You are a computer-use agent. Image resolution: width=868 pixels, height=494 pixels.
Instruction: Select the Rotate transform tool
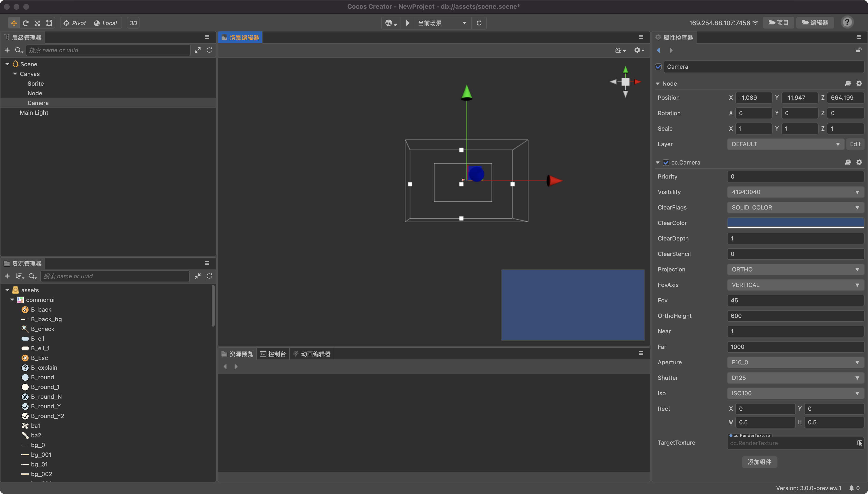click(25, 23)
